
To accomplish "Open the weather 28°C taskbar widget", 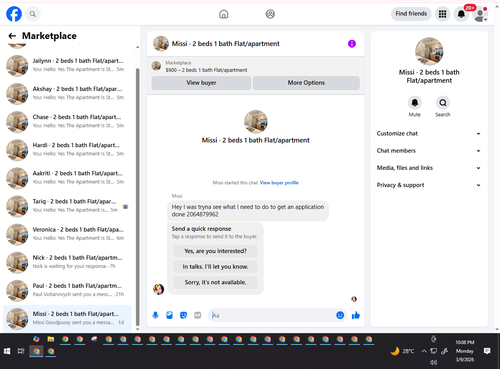I will [x=403, y=351].
